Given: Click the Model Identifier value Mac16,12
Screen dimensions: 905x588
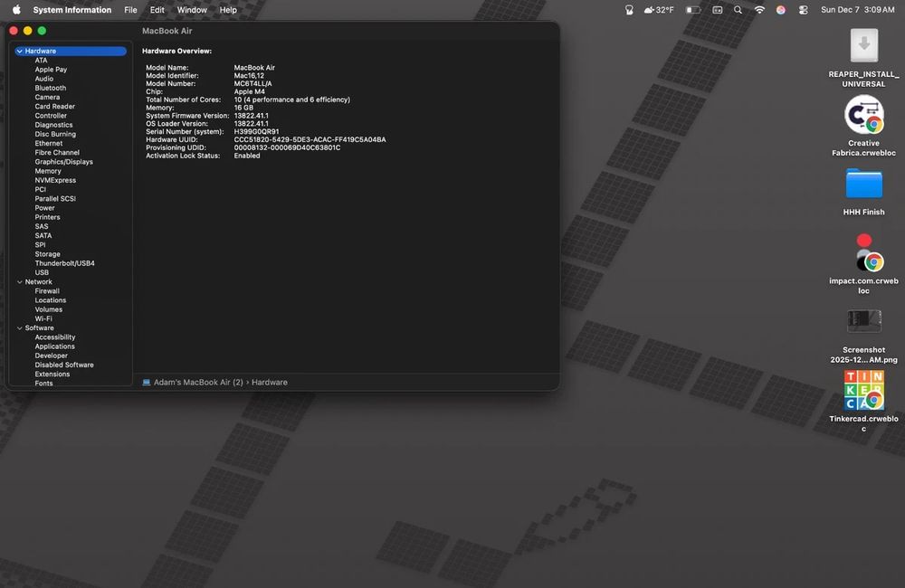Looking at the screenshot, I should (249, 76).
